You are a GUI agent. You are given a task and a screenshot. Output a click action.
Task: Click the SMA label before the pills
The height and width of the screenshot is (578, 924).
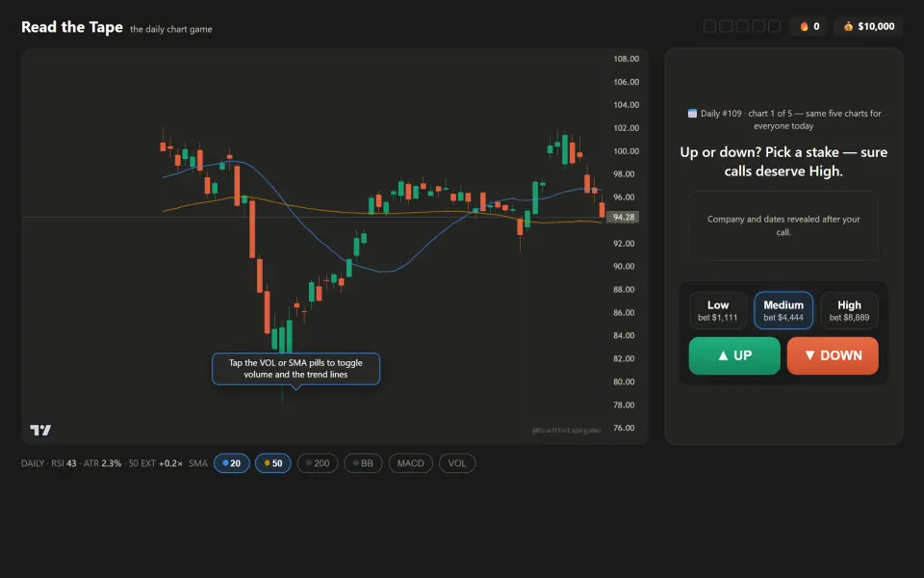click(x=198, y=463)
